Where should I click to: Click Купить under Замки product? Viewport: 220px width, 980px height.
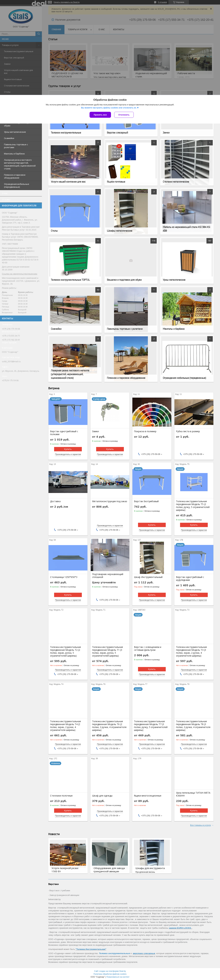coord(110,449)
